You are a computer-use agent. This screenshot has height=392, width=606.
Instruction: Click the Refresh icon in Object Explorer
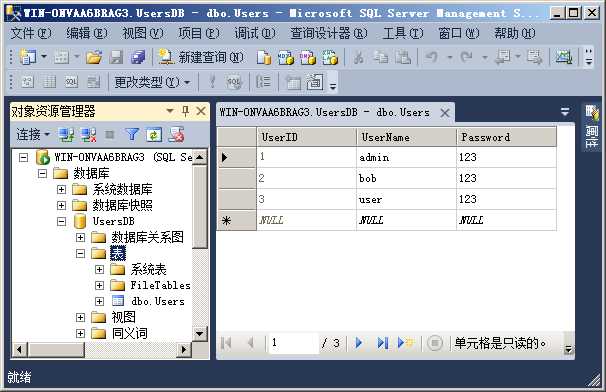pos(154,135)
